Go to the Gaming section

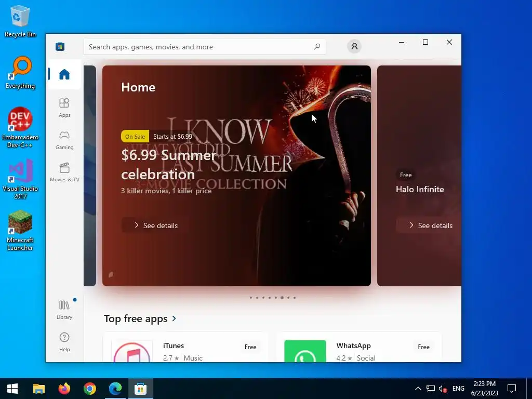(x=64, y=140)
